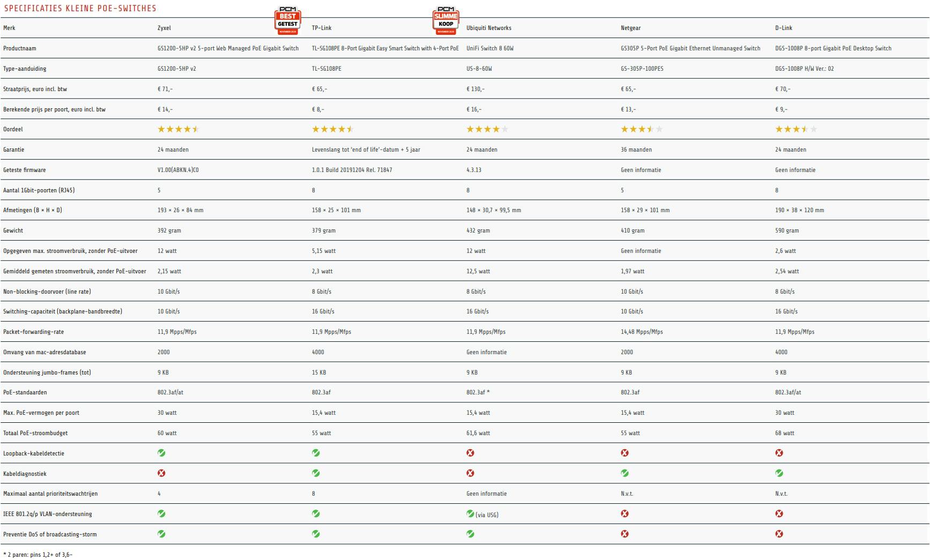Click the PCM Best Getest badge
930x560 pixels.
coord(288,21)
